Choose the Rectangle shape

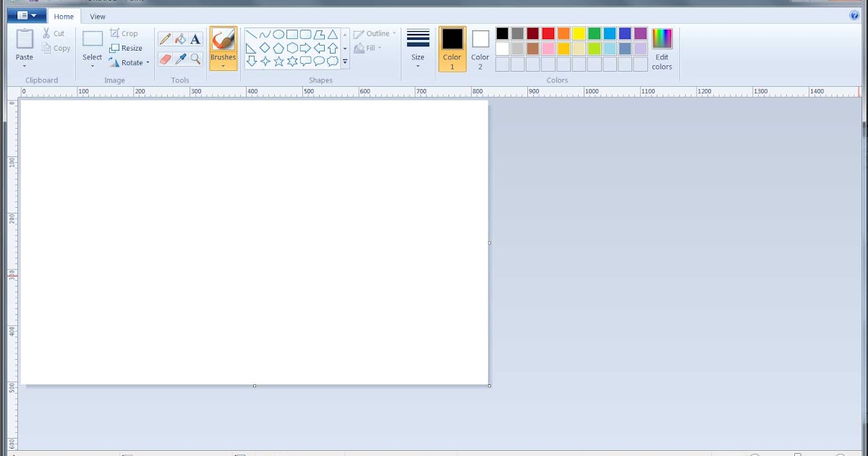(x=292, y=35)
